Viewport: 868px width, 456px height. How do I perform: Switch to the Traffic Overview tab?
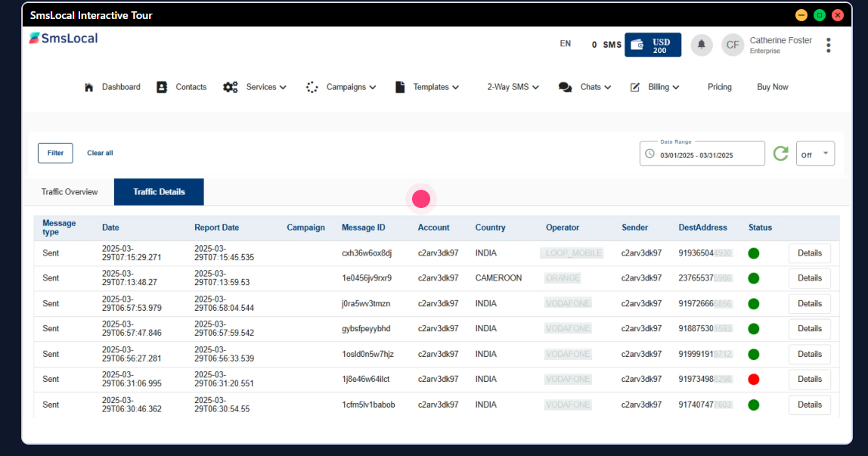[70, 192]
